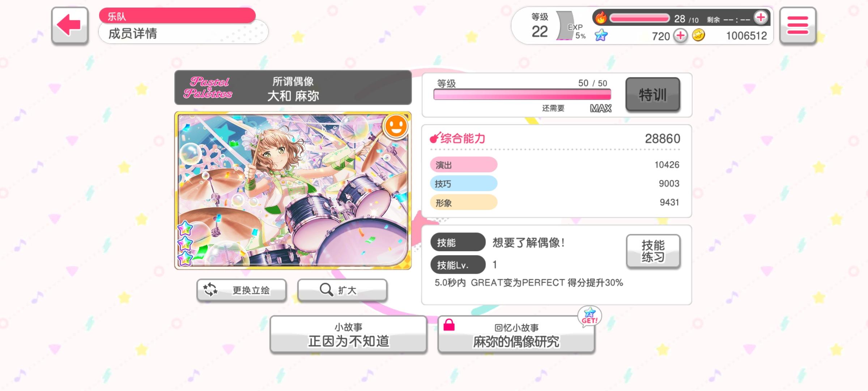The width and height of the screenshot is (868, 391).
Task: Tap the orange smiley attribute badge
Action: [396, 126]
